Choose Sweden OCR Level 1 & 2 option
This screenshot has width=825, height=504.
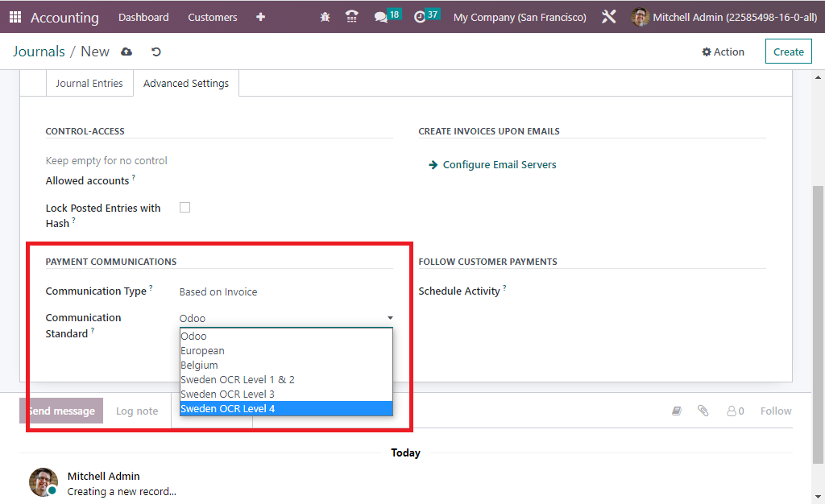(286, 379)
